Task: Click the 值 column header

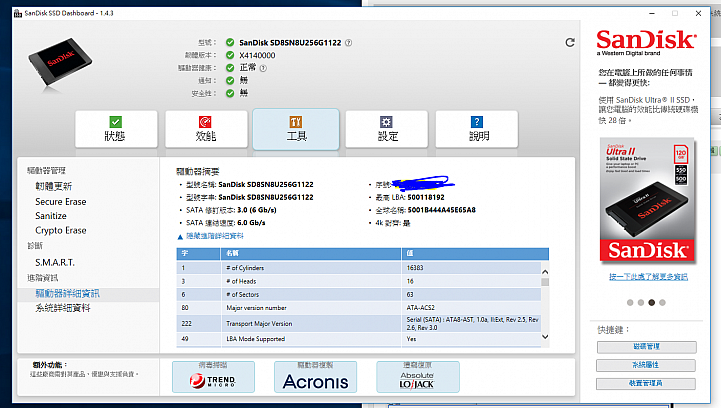Action: click(475, 253)
